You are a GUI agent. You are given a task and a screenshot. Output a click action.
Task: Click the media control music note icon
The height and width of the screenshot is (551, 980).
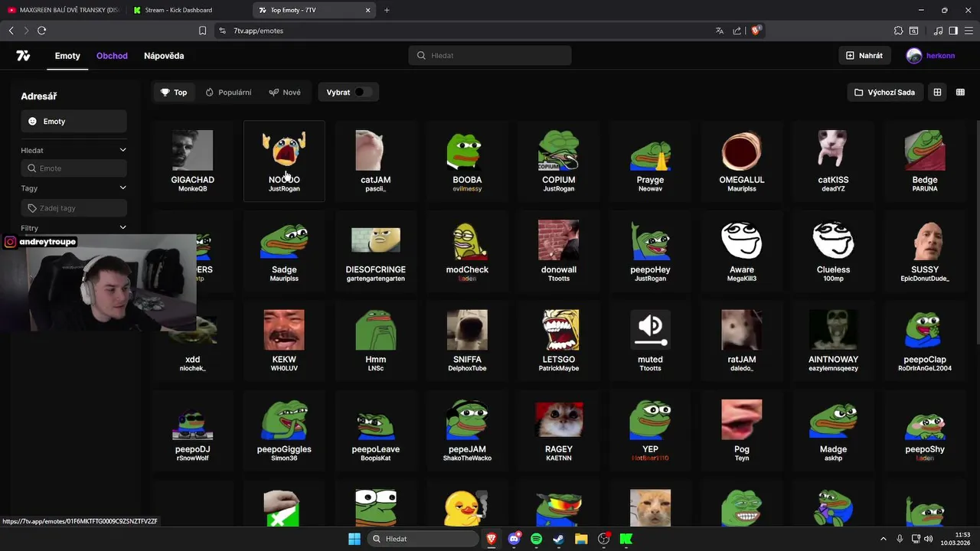(939, 31)
